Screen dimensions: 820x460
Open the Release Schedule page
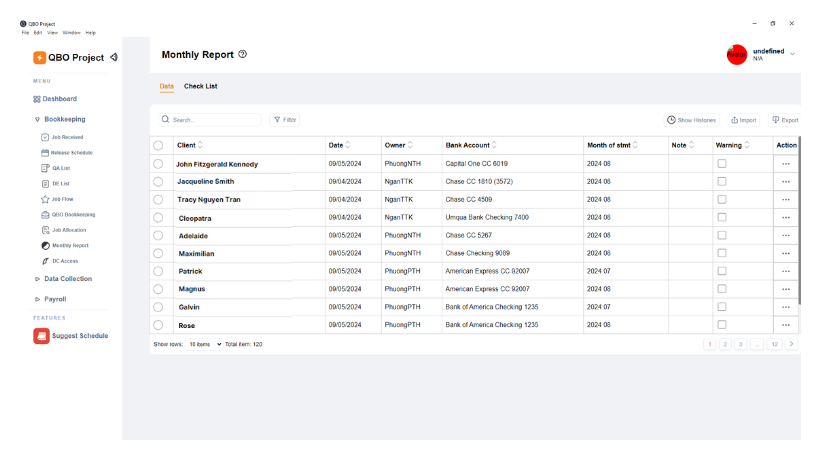[71, 153]
